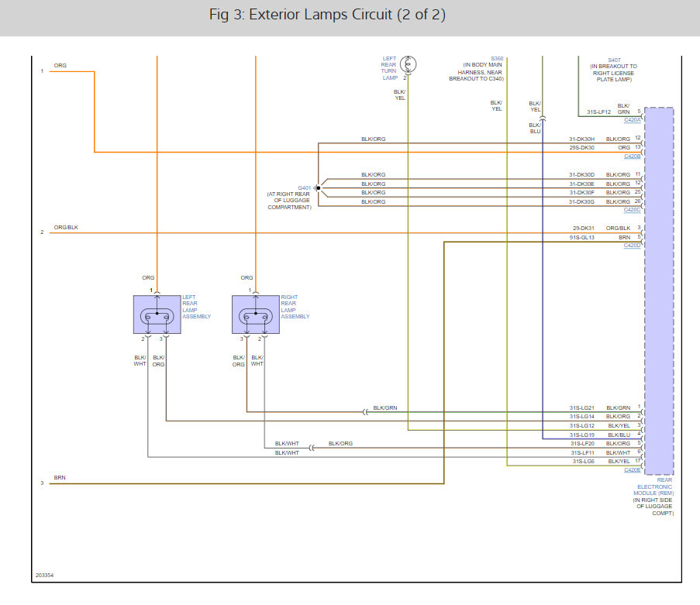Click the Fig 3 Exterior Lamps Circuit title
The width and height of the screenshot is (700, 605).
(327, 15)
